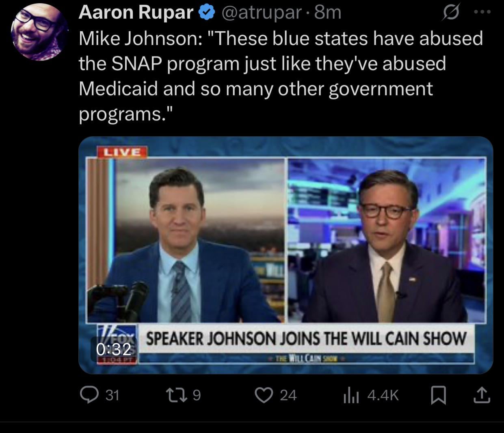
Task: Open the 8m timestamp
Action: [328, 13]
